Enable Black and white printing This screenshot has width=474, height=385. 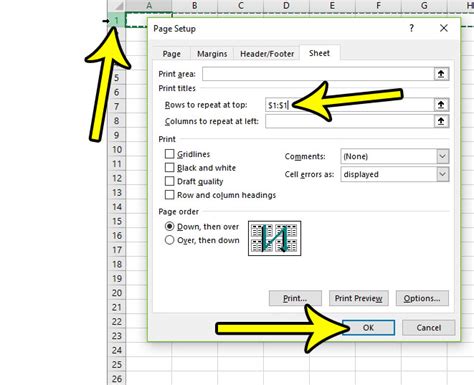coord(169,168)
